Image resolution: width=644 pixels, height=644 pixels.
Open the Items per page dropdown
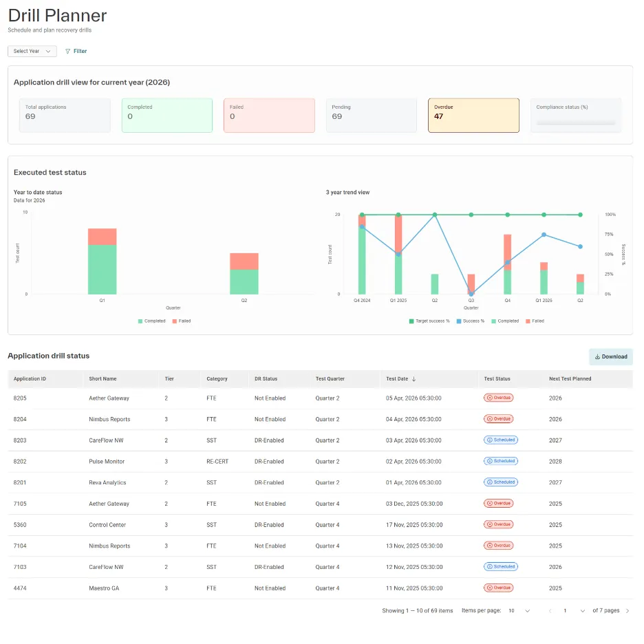pos(519,611)
